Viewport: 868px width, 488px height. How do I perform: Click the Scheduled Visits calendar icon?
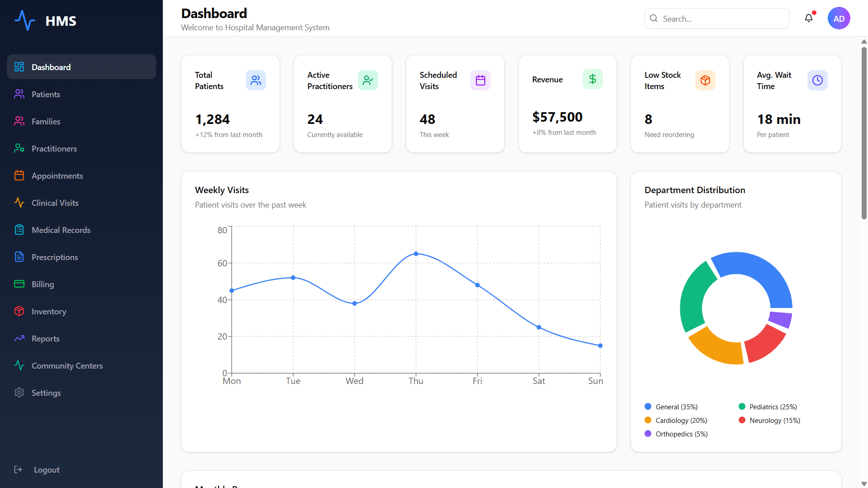point(480,80)
